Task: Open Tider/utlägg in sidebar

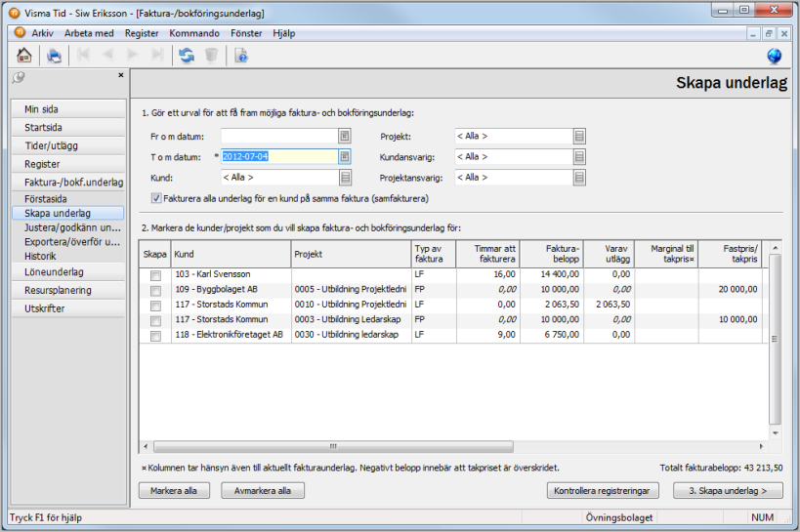Action: [x=68, y=145]
